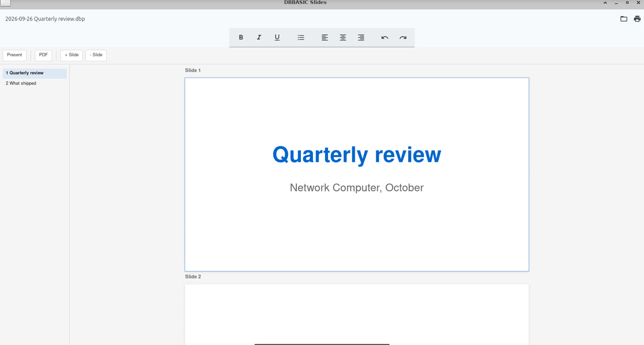Print the presentation via printer icon

[637, 19]
